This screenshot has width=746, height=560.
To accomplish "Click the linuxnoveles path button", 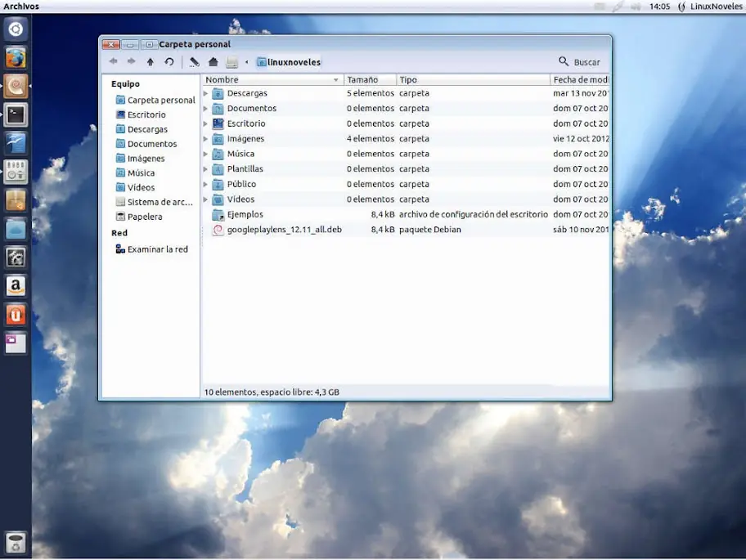I will [289, 62].
